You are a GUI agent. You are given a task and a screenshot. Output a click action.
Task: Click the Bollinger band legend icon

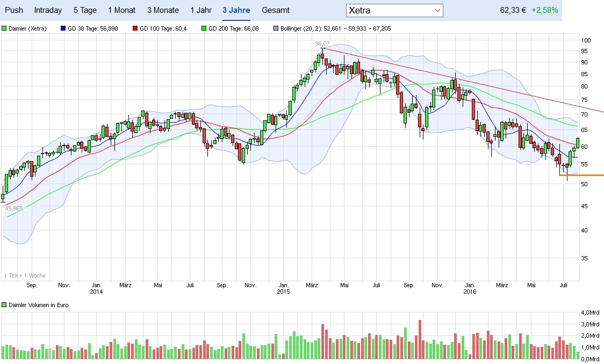coord(276,28)
